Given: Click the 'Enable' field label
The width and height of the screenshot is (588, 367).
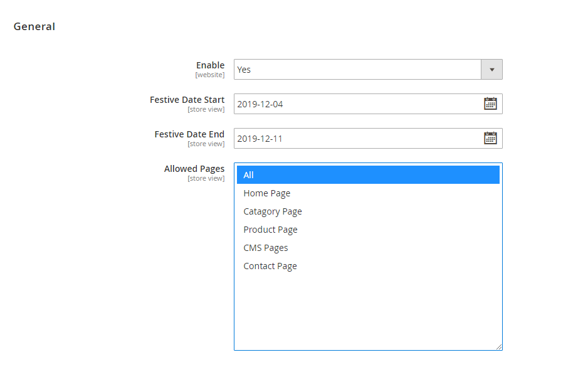Looking at the screenshot, I should point(210,65).
